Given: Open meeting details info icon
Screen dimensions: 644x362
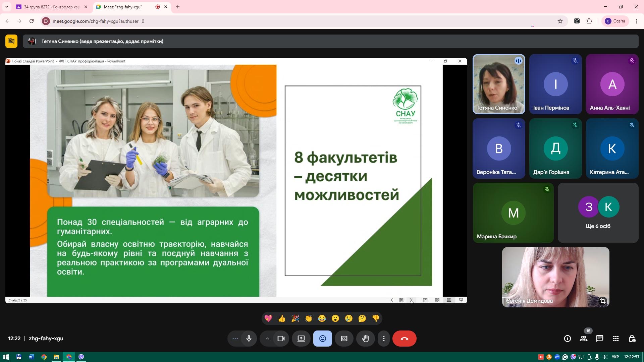Looking at the screenshot, I should 567,339.
